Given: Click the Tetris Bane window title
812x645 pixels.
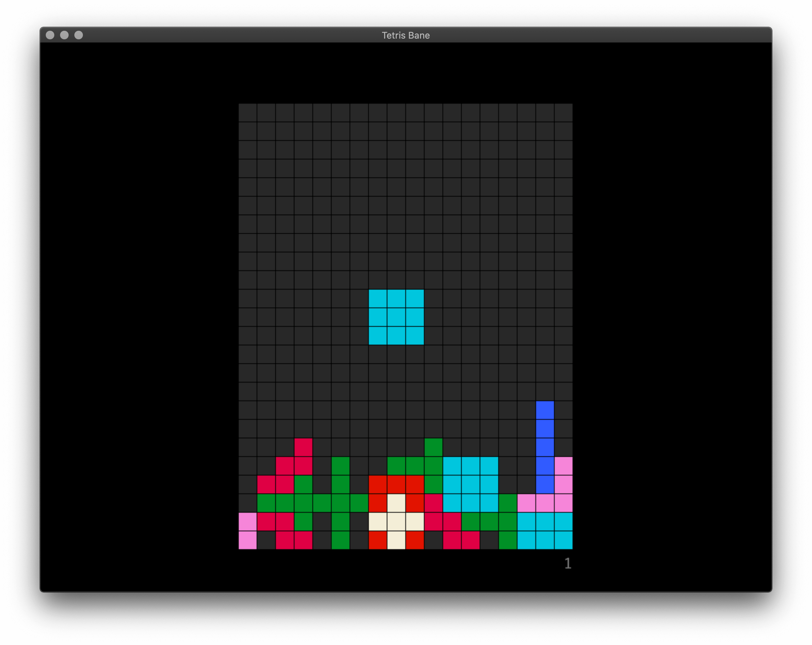Looking at the screenshot, I should point(406,35).
